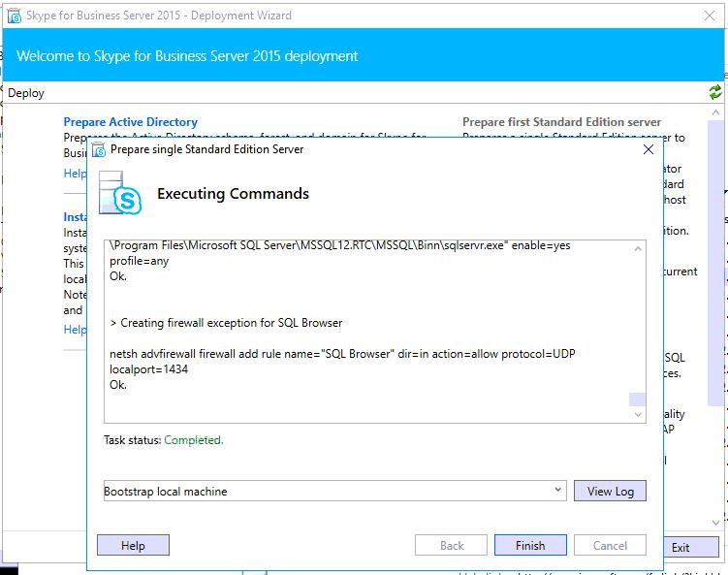Click the log scrollbar thumb
This screenshot has width=728, height=575.
coord(638,399)
